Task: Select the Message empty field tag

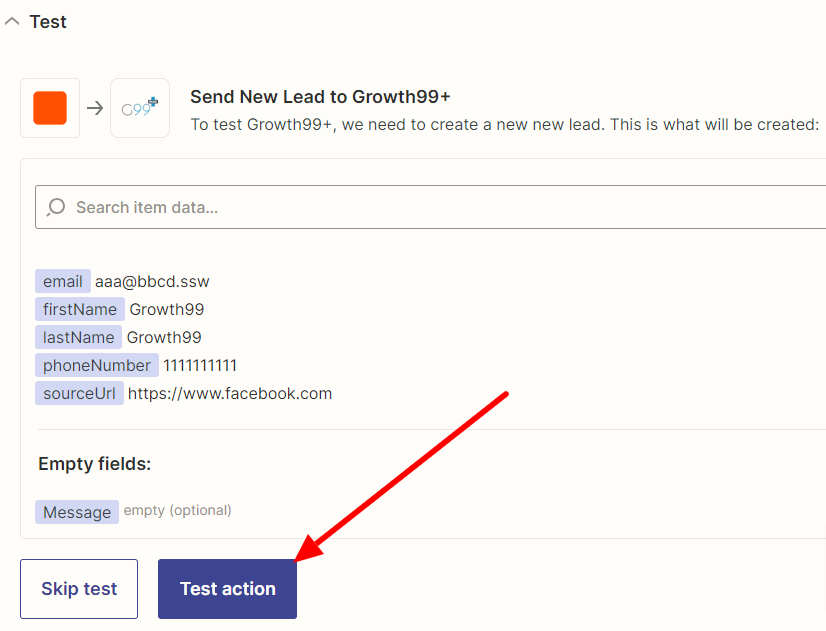Action: [x=77, y=512]
